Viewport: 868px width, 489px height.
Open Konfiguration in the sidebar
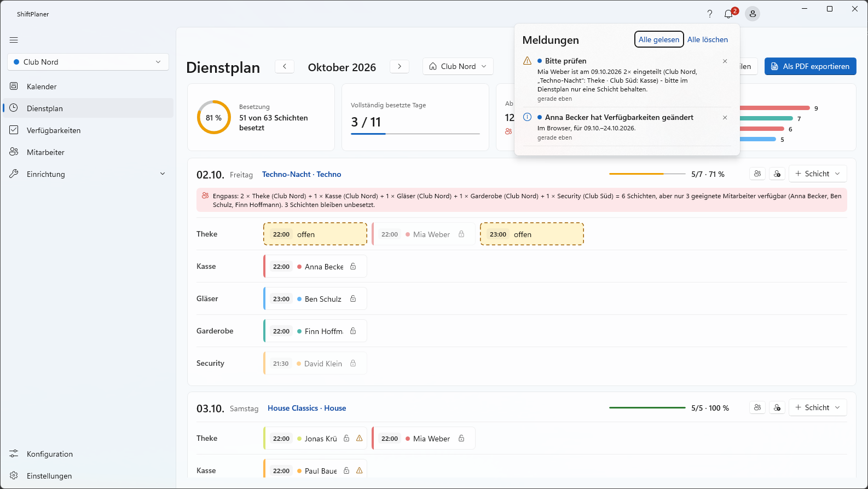coord(88,454)
